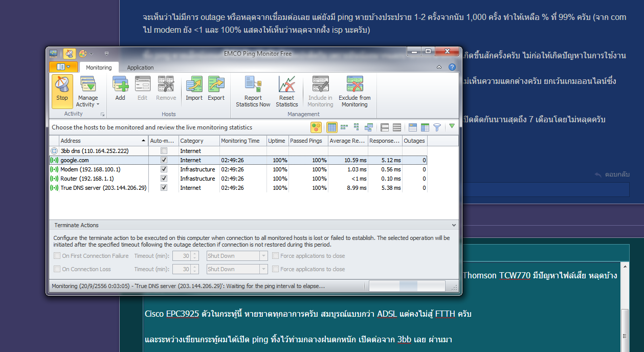644x352 pixels.
Task: Open the palette dropdown arrow in title bar
Action: [92, 53]
